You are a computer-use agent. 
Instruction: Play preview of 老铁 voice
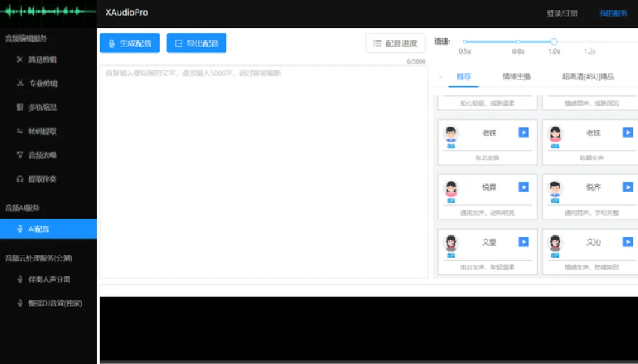pyautogui.click(x=523, y=133)
